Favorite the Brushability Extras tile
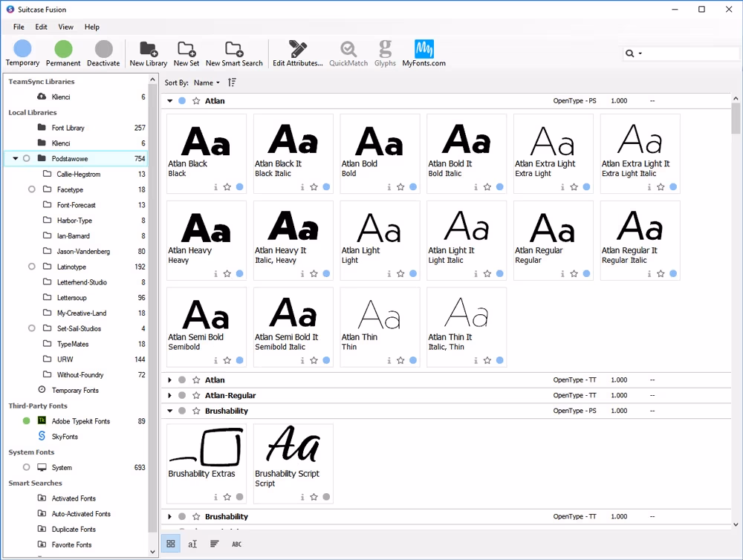This screenshot has width=743, height=560. tap(227, 497)
